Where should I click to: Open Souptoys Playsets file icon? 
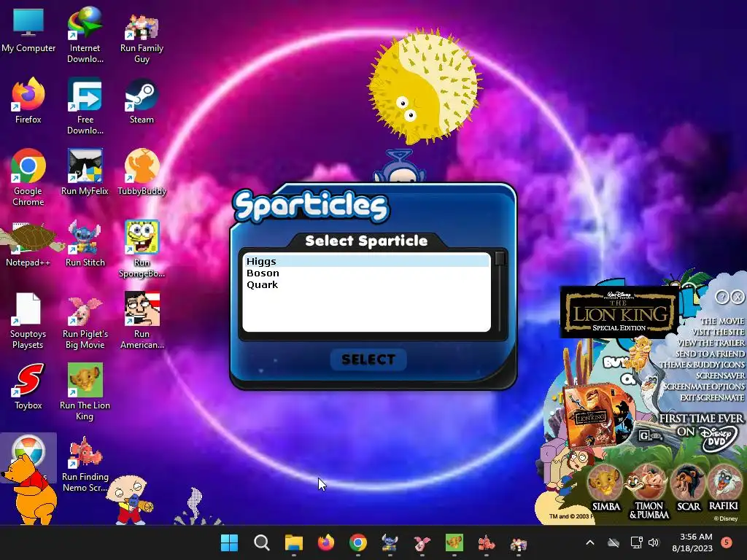pyautogui.click(x=28, y=321)
